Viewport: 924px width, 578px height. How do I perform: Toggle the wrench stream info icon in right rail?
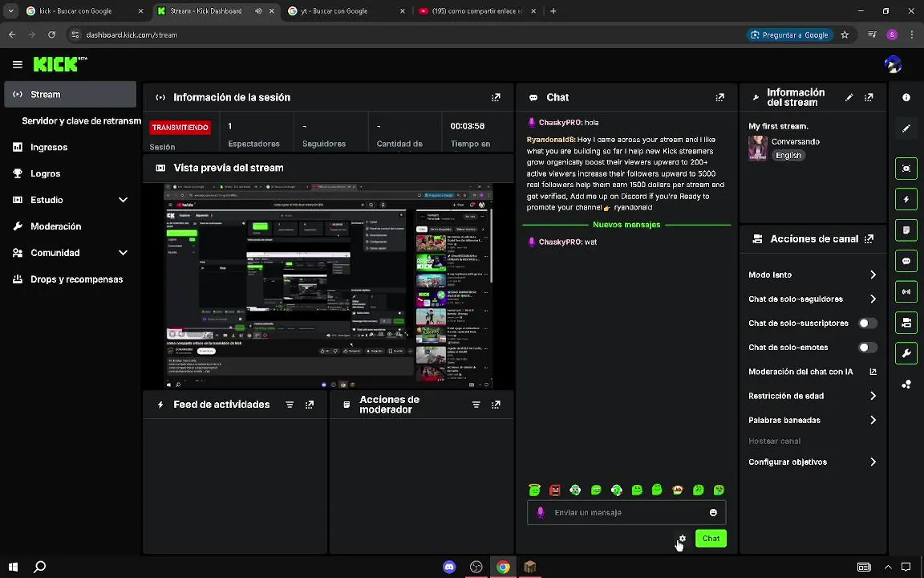[906, 353]
